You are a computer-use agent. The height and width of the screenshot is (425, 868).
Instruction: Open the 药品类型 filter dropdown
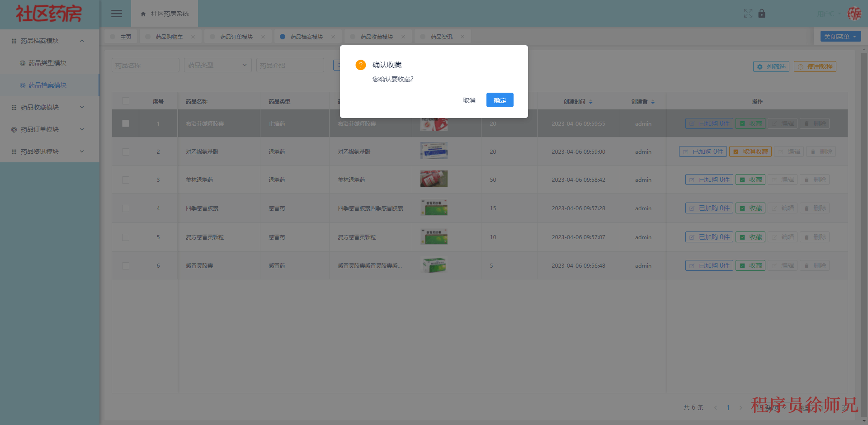(217, 65)
